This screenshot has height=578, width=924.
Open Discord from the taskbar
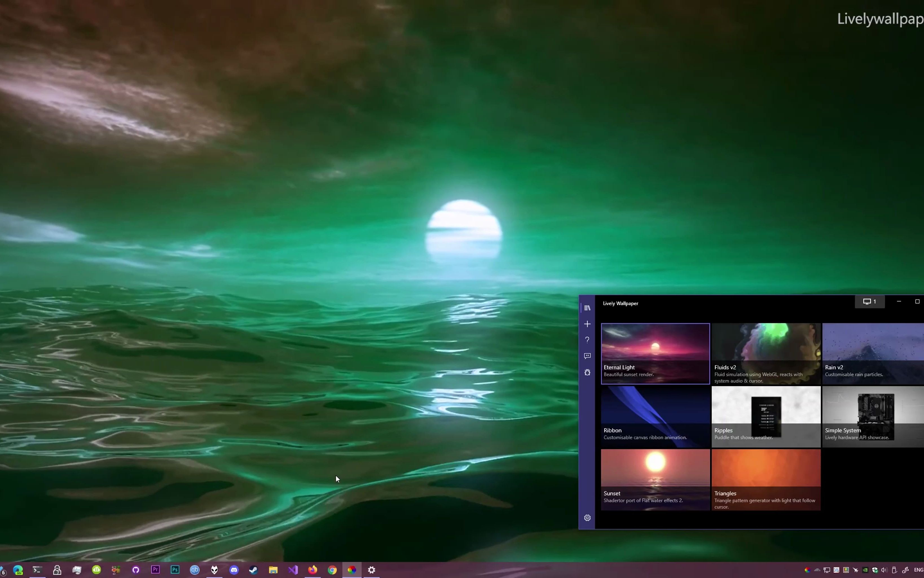(x=234, y=570)
